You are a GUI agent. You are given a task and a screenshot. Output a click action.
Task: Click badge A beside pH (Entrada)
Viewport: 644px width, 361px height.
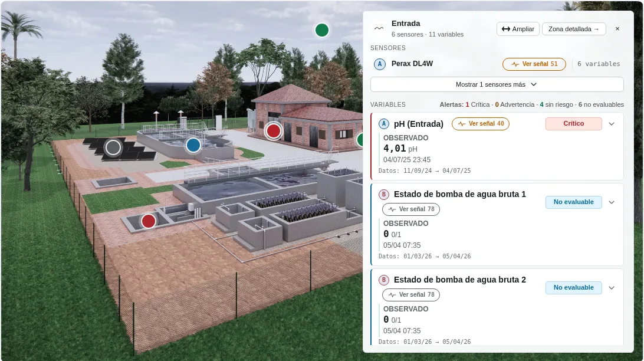(383, 124)
